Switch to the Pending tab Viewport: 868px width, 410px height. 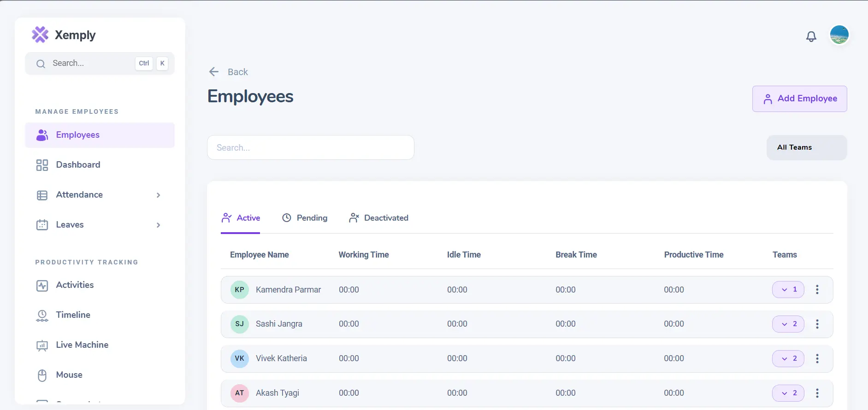[305, 218]
